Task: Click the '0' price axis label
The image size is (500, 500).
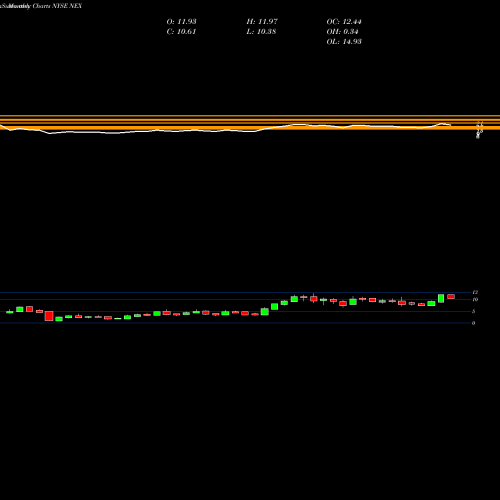Action: 473,323
